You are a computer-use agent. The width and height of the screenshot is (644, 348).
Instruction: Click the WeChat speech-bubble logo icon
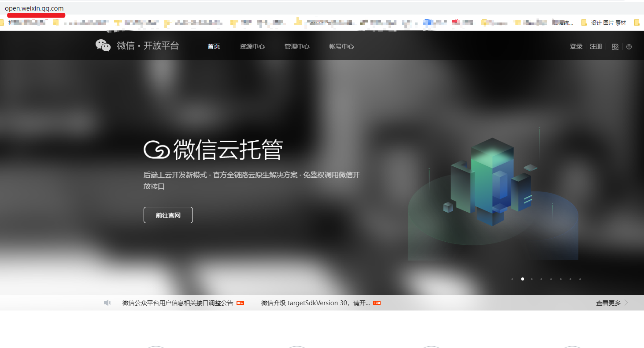(103, 45)
